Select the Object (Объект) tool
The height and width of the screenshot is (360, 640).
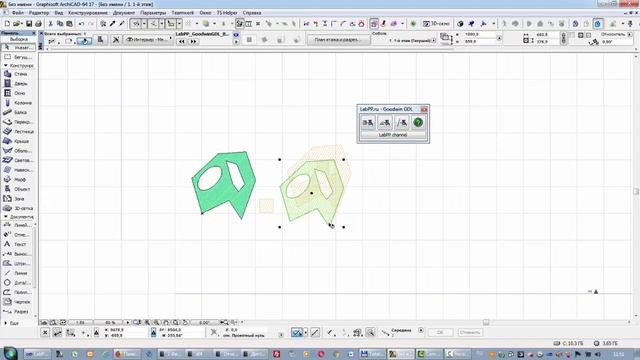pos(18,189)
